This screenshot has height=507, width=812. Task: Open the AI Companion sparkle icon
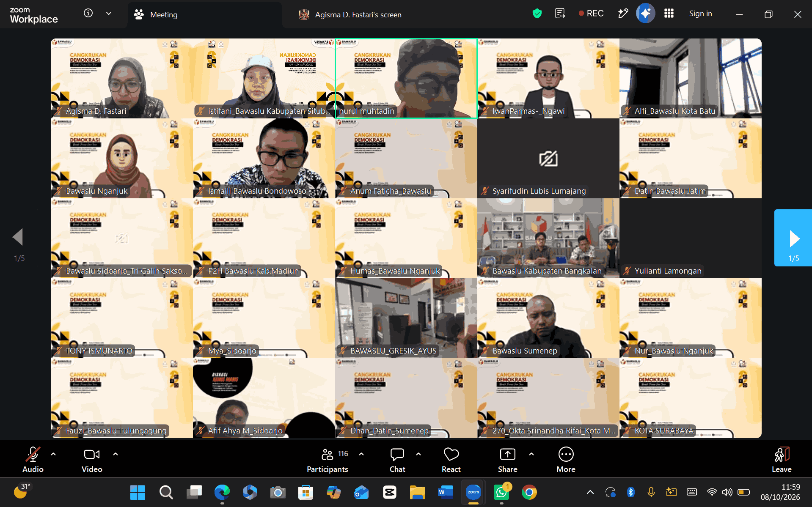[x=645, y=14]
